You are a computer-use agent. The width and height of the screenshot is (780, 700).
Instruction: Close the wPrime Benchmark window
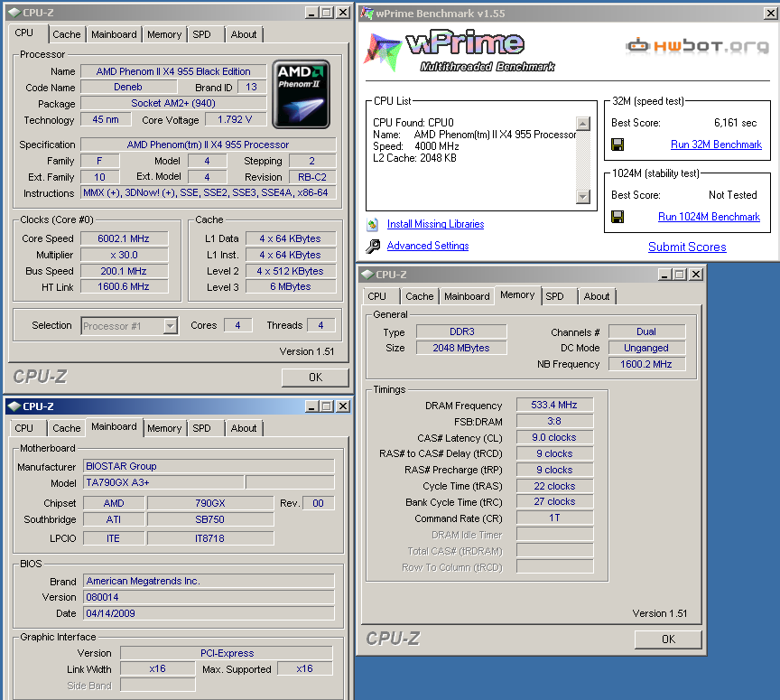click(770, 14)
